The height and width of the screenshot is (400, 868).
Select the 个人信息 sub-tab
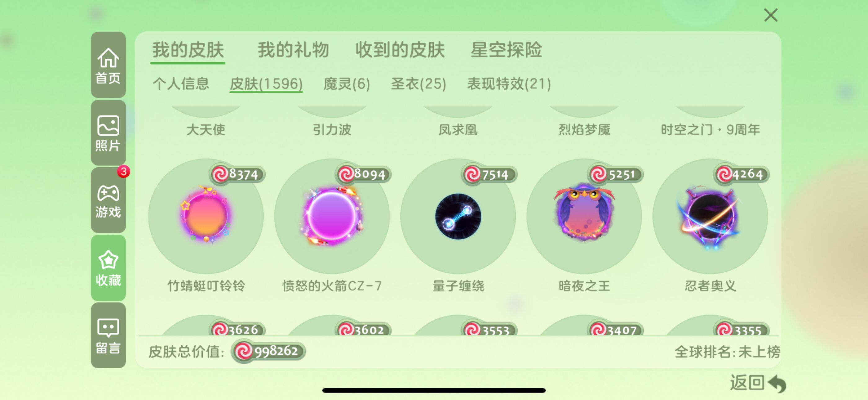[181, 83]
